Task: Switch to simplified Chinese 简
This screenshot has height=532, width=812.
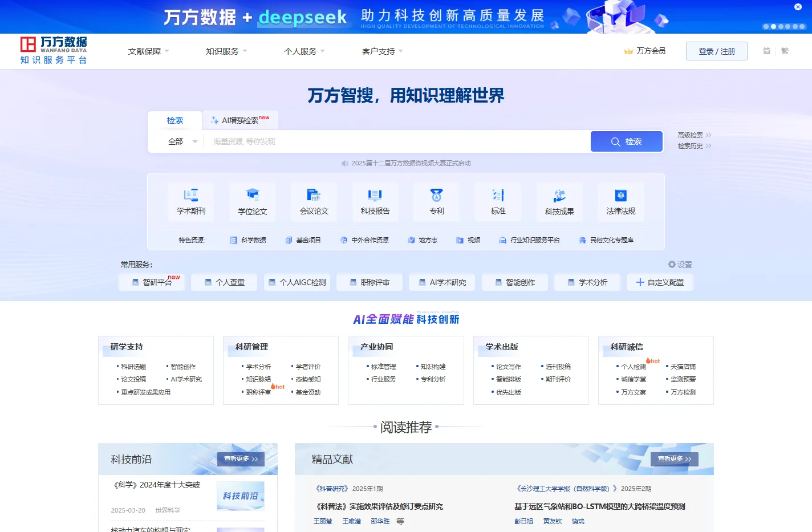Action: tap(767, 51)
